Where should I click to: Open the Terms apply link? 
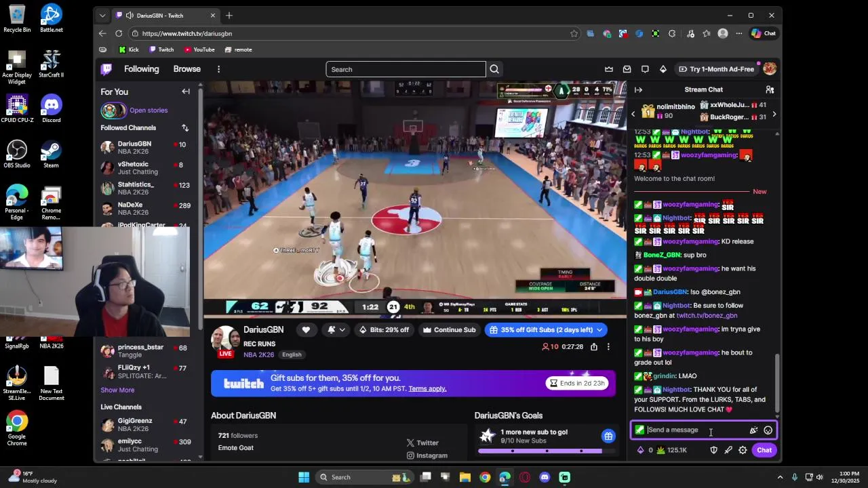pos(427,388)
